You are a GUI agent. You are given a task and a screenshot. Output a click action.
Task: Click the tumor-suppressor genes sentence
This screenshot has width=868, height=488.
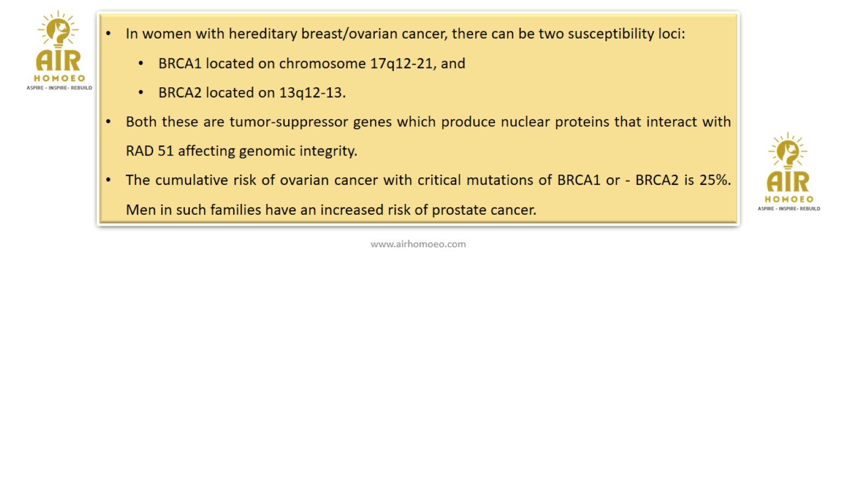[428, 122]
